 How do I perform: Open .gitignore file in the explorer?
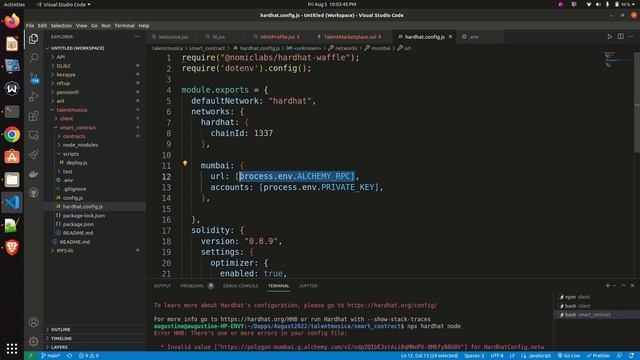[75, 189]
